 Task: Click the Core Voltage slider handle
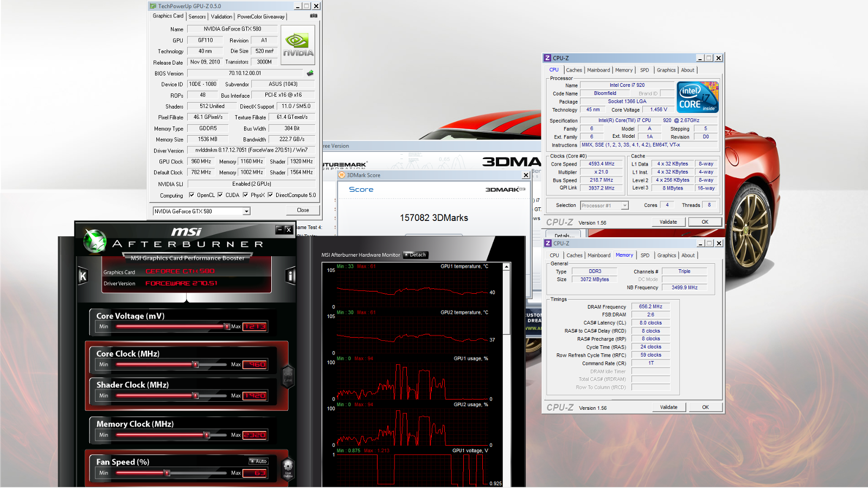[x=227, y=326]
